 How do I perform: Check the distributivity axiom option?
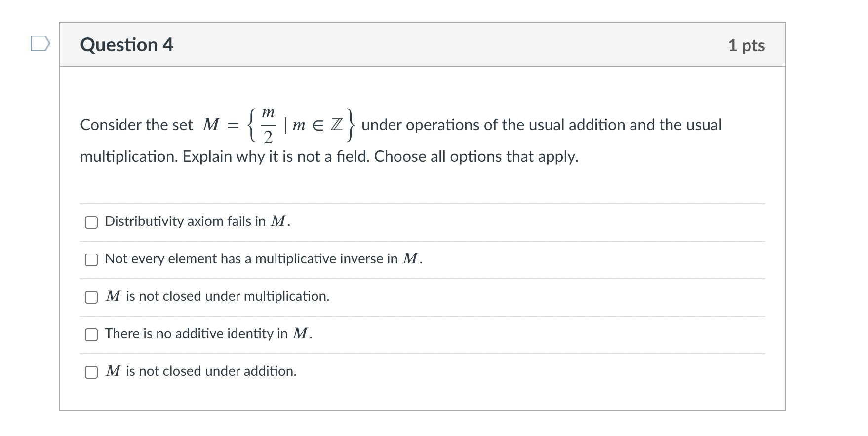pyautogui.click(x=91, y=222)
